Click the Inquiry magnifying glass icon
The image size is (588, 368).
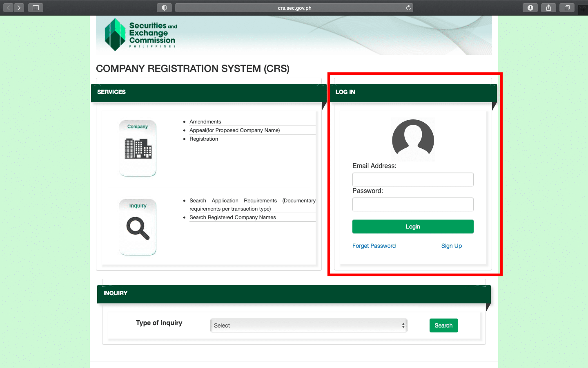coord(138,227)
